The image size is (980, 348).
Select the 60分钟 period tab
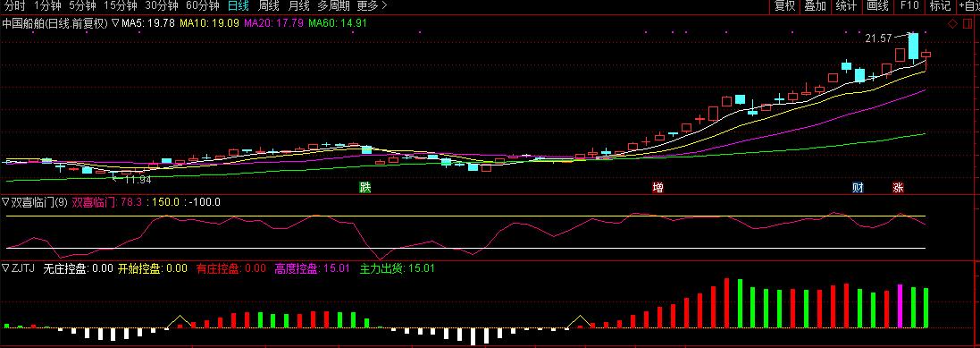[203, 6]
